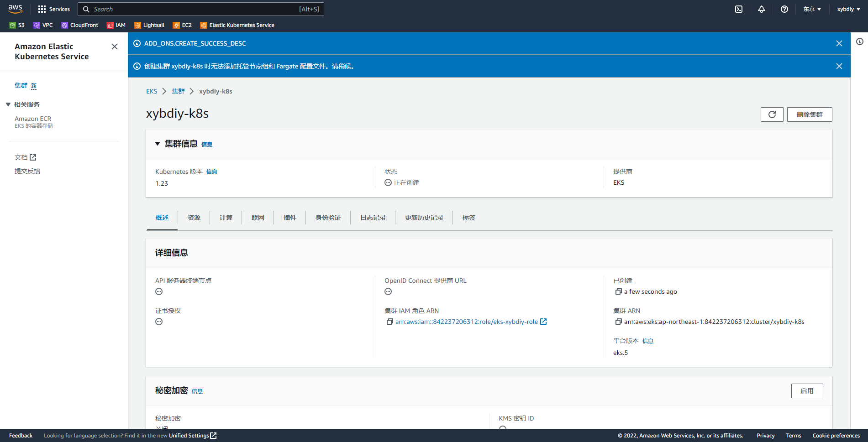Viewport: 868px width, 442px height.
Task: Click Feedback in the footer
Action: [x=21, y=436]
